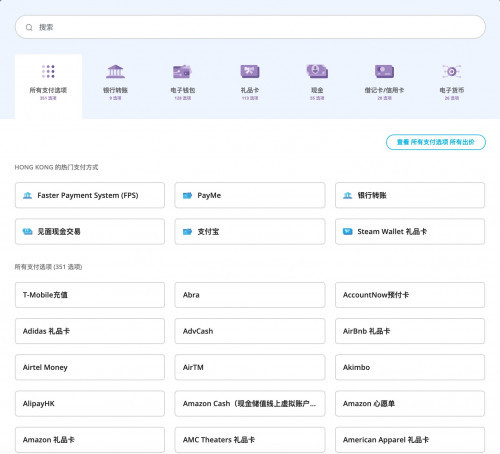The width and height of the screenshot is (500, 454).
Task: Select the AdvCash payment option
Action: coord(250,331)
